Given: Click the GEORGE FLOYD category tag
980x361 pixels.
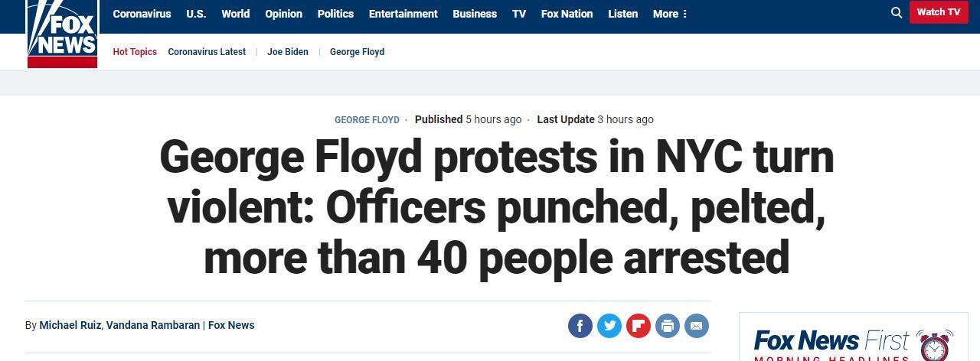Looking at the screenshot, I should pos(367,120).
